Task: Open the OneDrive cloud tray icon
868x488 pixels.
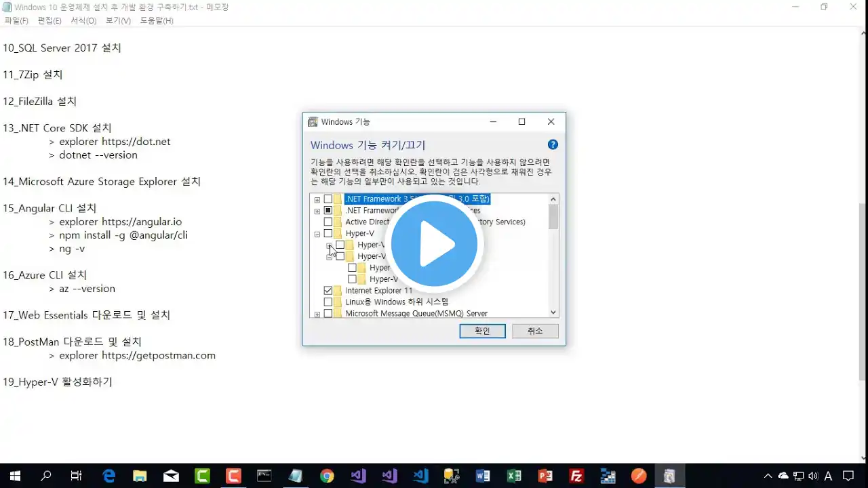Action: point(783,476)
